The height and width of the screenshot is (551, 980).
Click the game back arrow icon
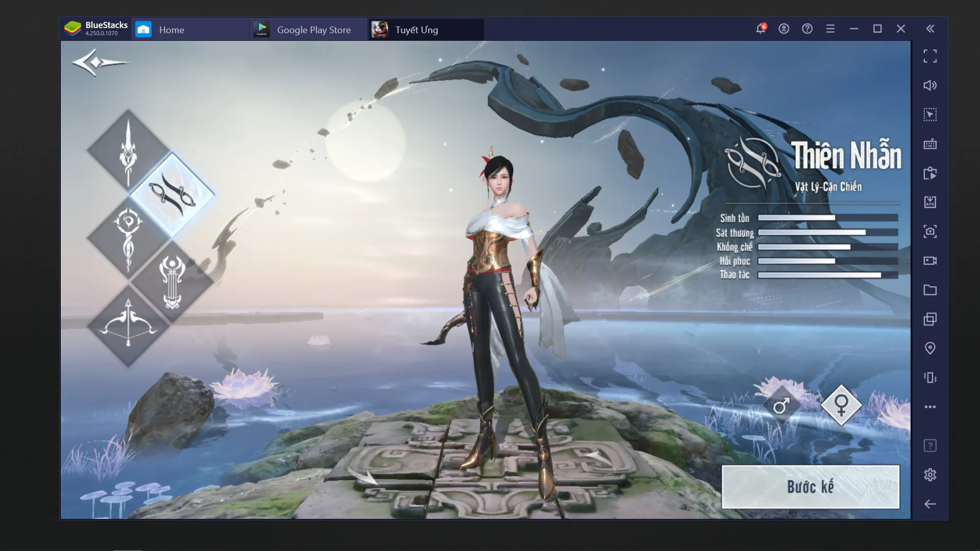100,63
